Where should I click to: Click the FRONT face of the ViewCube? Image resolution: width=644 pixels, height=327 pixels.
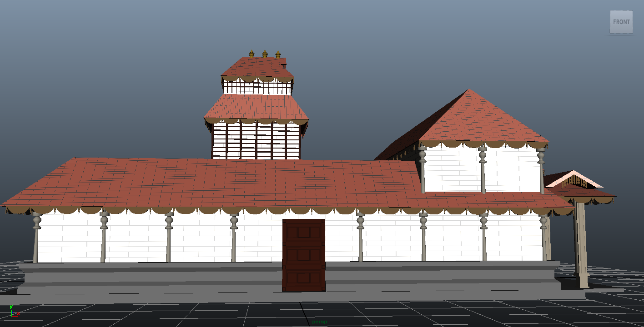tap(621, 22)
